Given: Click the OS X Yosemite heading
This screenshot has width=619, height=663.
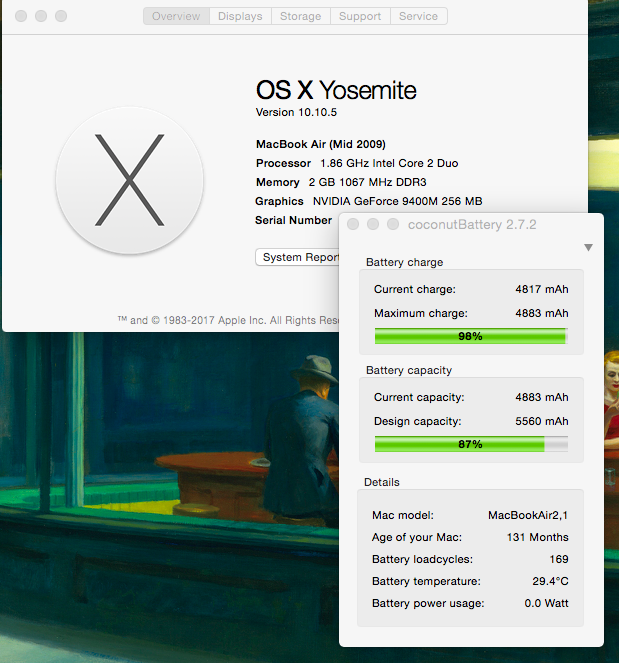Looking at the screenshot, I should click(x=336, y=90).
